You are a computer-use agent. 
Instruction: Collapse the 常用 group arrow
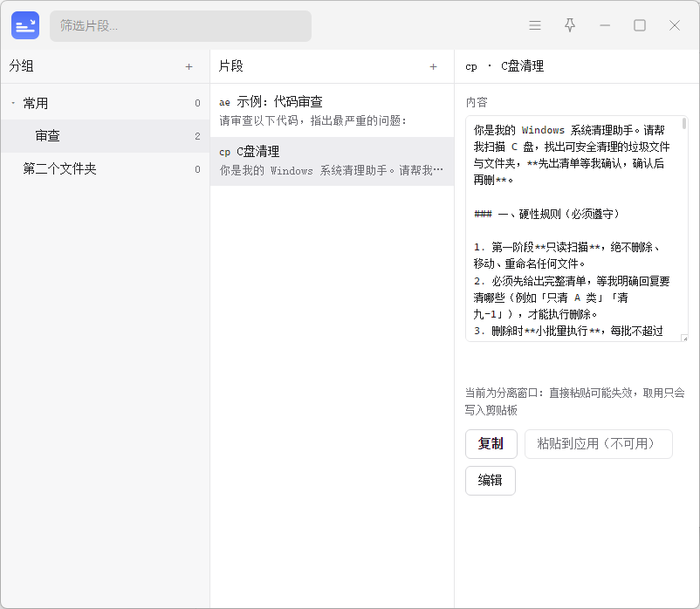coord(13,103)
